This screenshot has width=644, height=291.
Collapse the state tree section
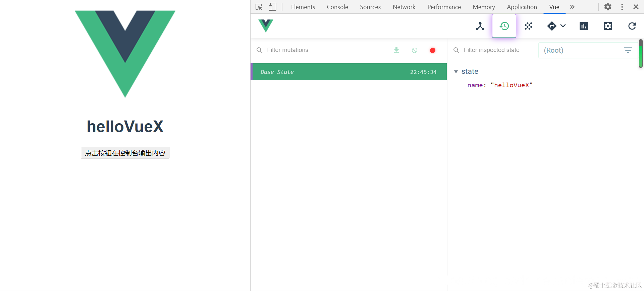tap(456, 71)
